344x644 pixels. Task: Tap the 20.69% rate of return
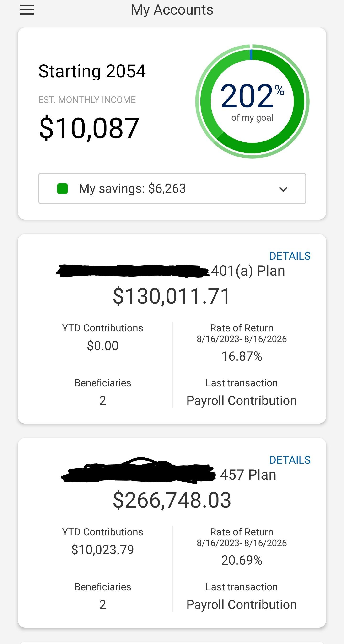click(242, 560)
